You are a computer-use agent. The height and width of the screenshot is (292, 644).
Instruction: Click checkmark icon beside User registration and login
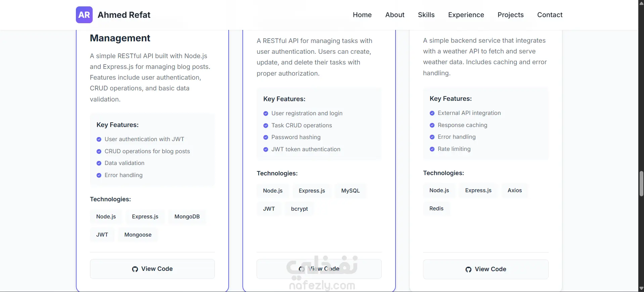point(266,114)
